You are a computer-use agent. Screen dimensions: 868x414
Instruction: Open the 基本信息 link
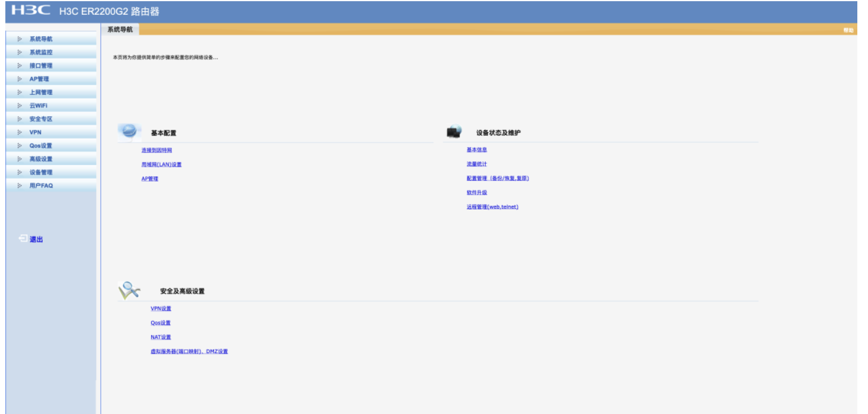point(477,149)
